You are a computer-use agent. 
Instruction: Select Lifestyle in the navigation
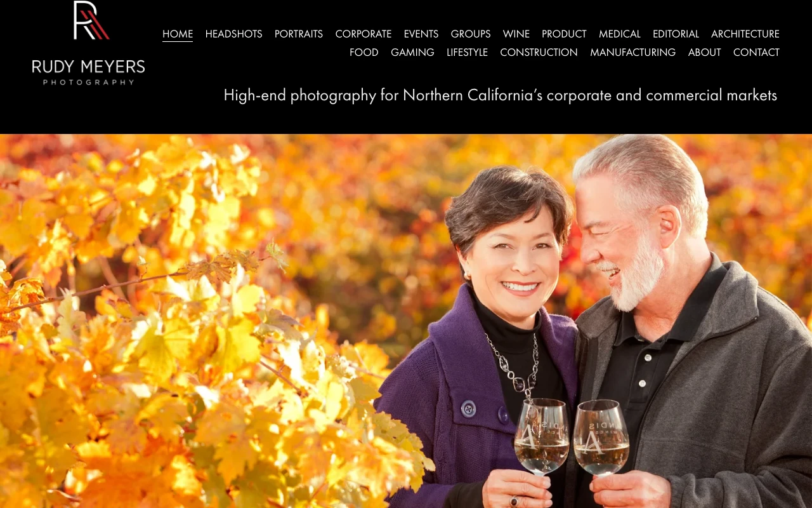468,52
